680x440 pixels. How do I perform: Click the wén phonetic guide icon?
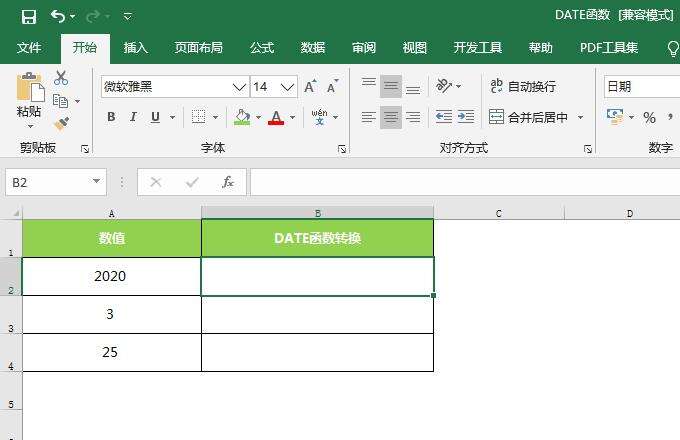tap(319, 117)
